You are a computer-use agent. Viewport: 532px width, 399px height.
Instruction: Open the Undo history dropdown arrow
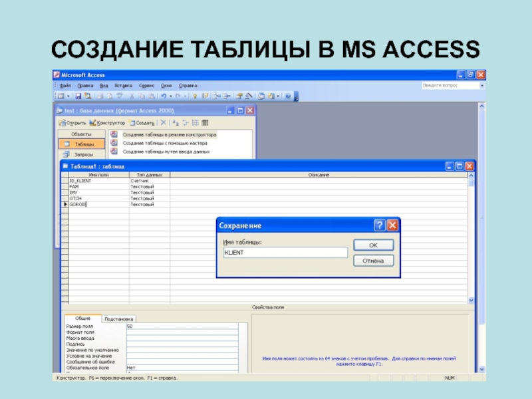coord(171,96)
